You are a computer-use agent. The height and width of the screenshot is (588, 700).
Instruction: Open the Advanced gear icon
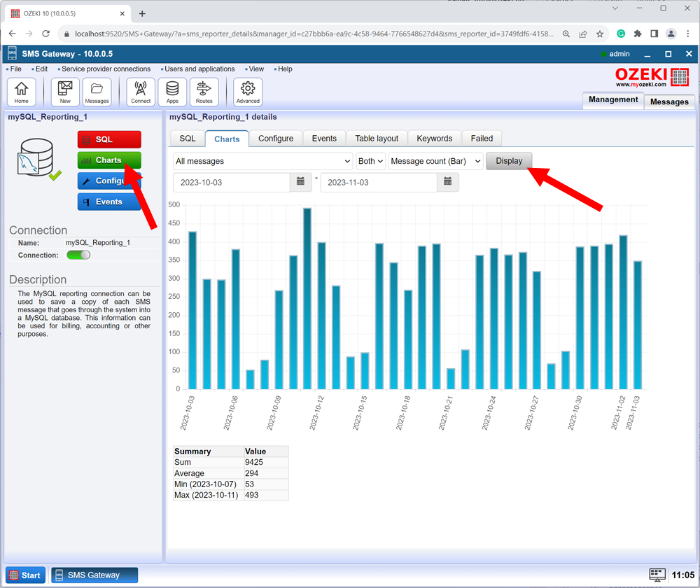pos(248,92)
